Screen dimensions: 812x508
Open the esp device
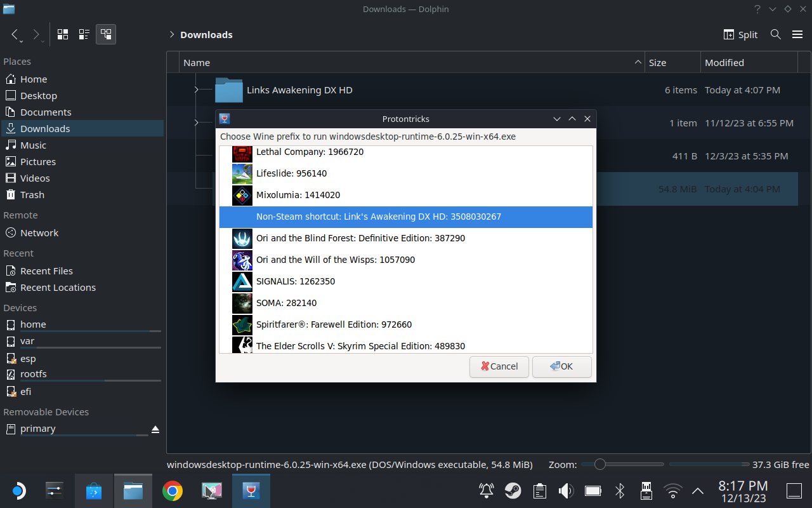point(82,359)
